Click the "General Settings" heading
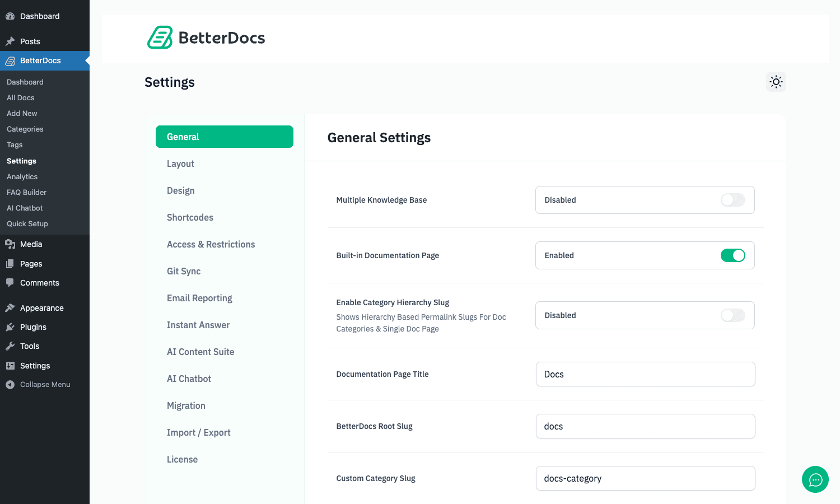This screenshot has width=840, height=504. [x=379, y=138]
